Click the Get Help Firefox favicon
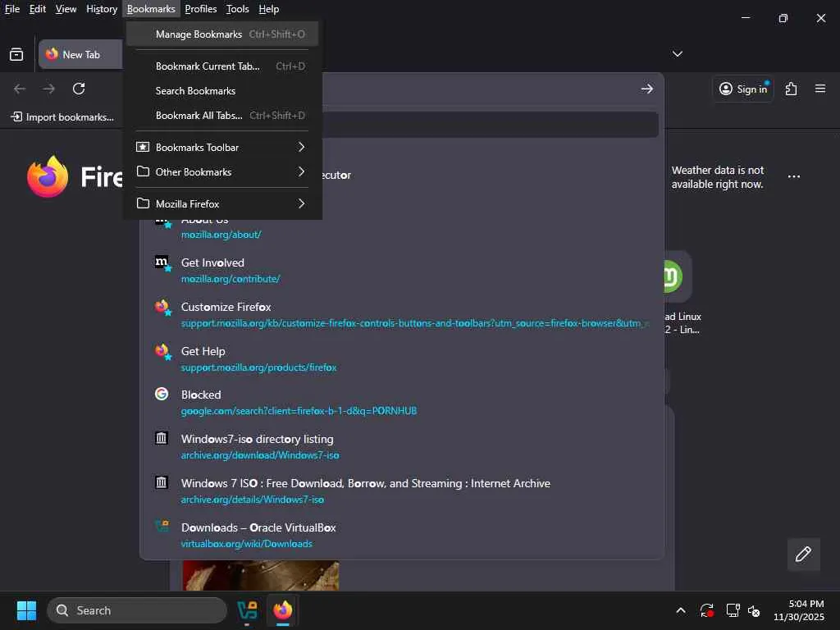Viewport: 840px width, 630px height. [x=162, y=351]
